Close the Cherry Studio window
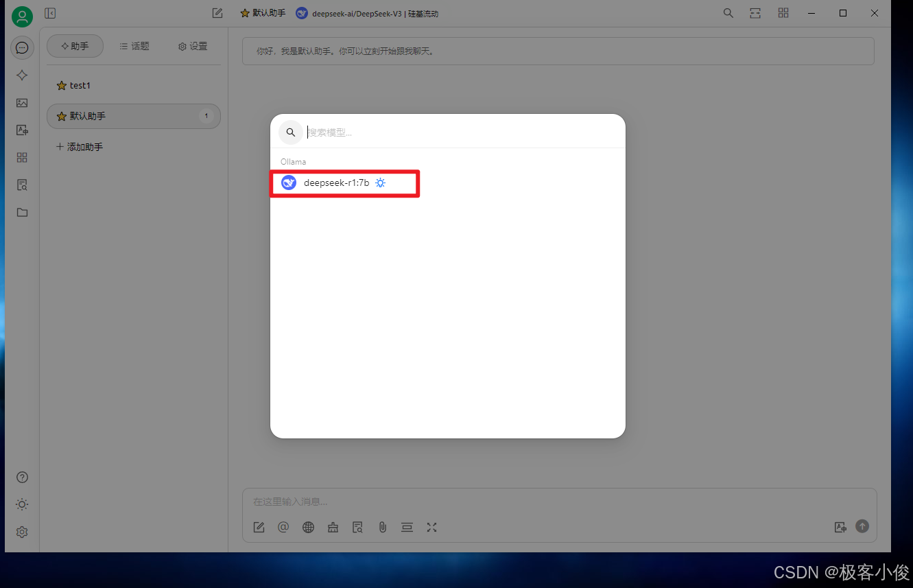 coord(875,13)
